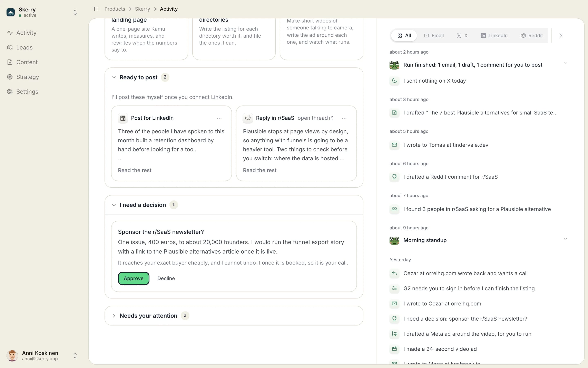Click the Skerry app logo

coord(11,12)
